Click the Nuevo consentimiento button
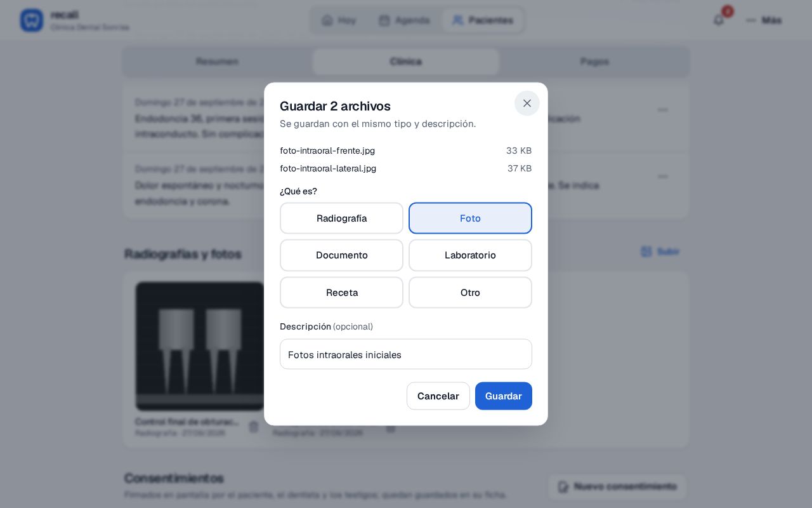The width and height of the screenshot is (812, 508). point(617,486)
